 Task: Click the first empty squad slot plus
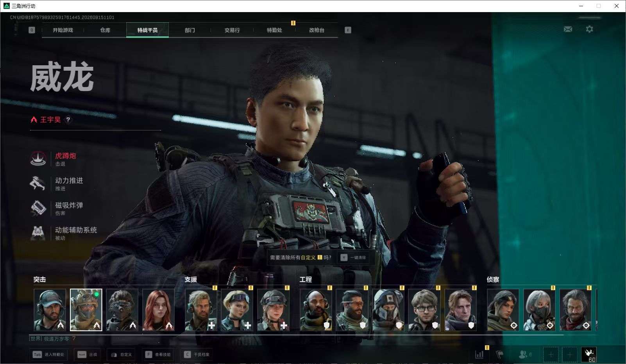coord(551,355)
